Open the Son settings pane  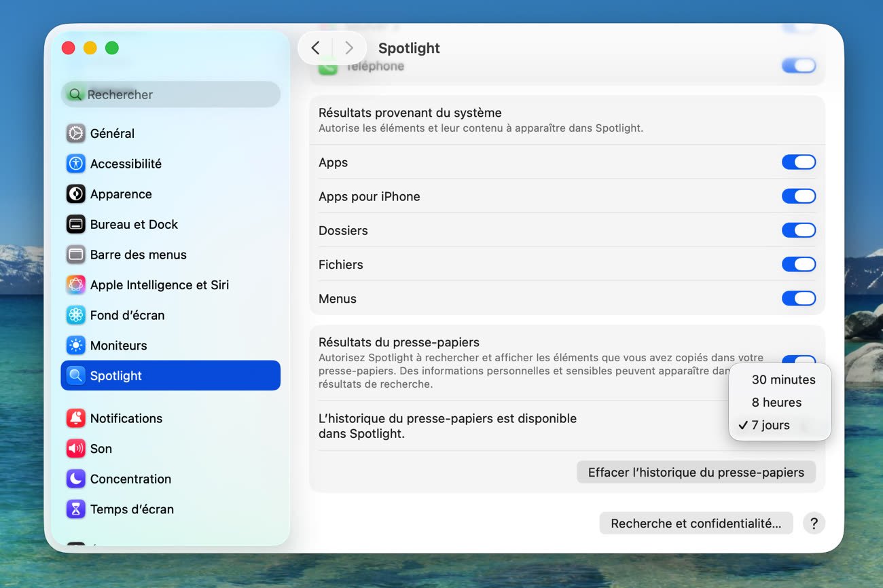click(x=101, y=449)
